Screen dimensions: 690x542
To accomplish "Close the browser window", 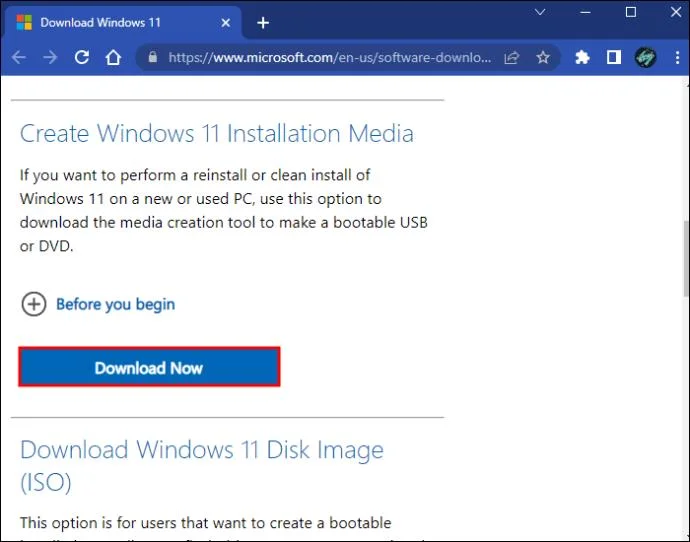I will click(676, 12).
